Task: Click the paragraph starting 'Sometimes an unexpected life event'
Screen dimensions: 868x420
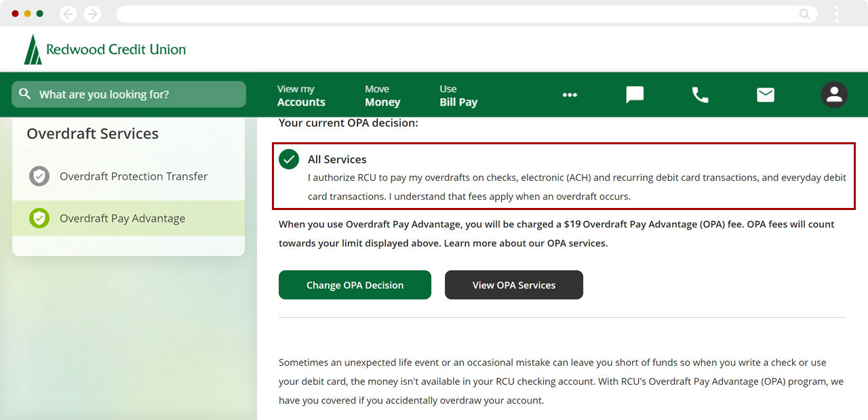Action: (561, 381)
